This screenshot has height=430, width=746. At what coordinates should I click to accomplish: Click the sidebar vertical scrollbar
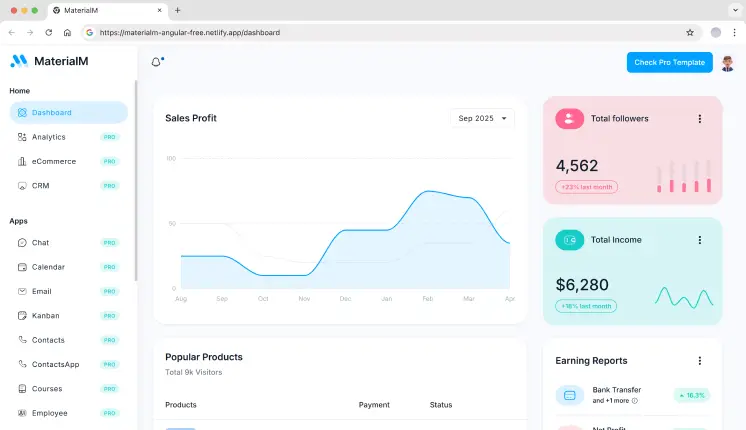pos(136,181)
